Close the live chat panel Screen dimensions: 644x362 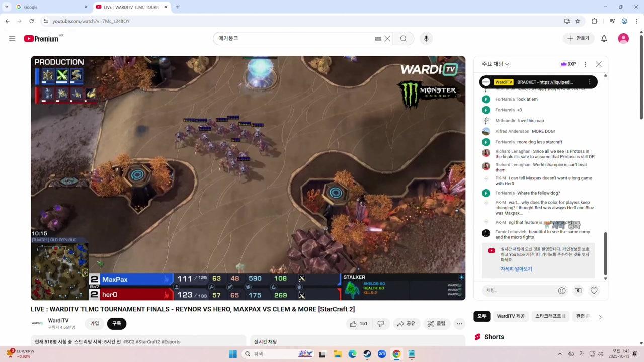point(599,64)
